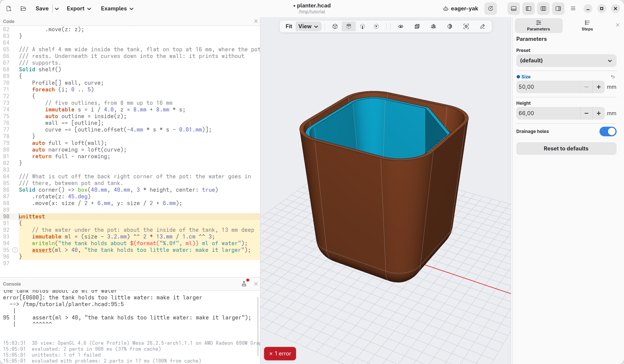Click the pencil edit icon in viewport toolbar
624x364 pixels.
point(482,26)
